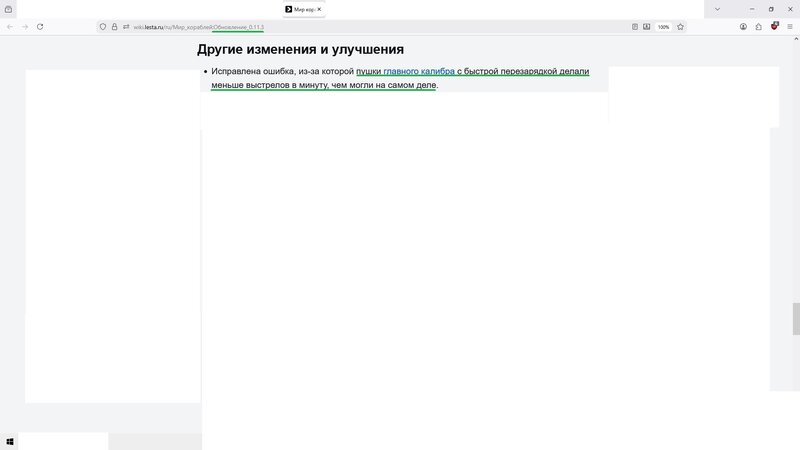Go back to the previous page
The width and height of the screenshot is (800, 450).
coord(10,27)
